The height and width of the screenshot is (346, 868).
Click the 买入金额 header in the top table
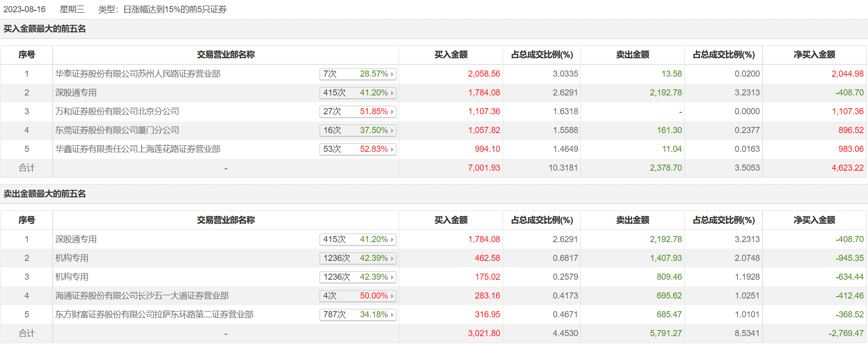[450, 55]
